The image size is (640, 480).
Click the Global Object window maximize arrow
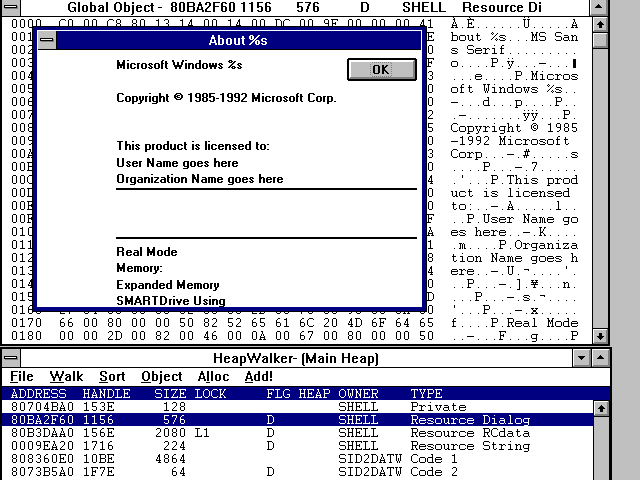tap(599, 7)
